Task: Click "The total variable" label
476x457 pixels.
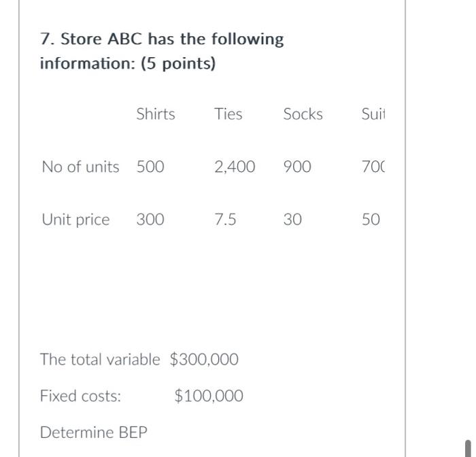Action: coord(100,360)
